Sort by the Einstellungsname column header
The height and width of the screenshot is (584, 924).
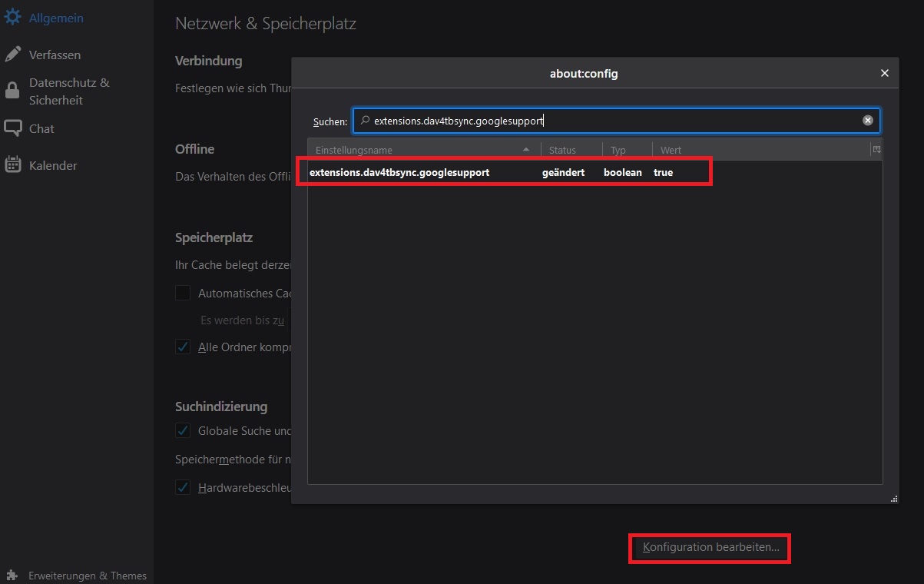coord(415,150)
